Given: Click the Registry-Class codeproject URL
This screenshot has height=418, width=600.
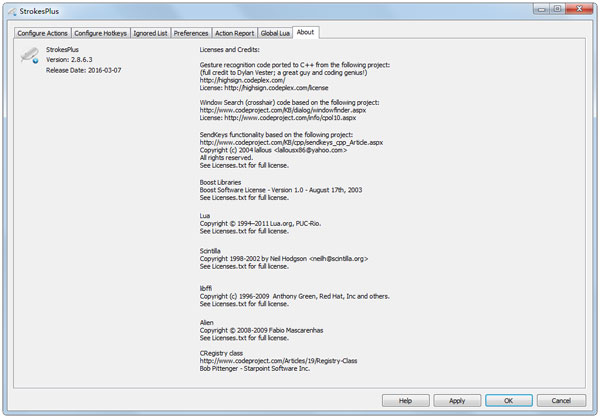Looking at the screenshot, I should click(278, 361).
